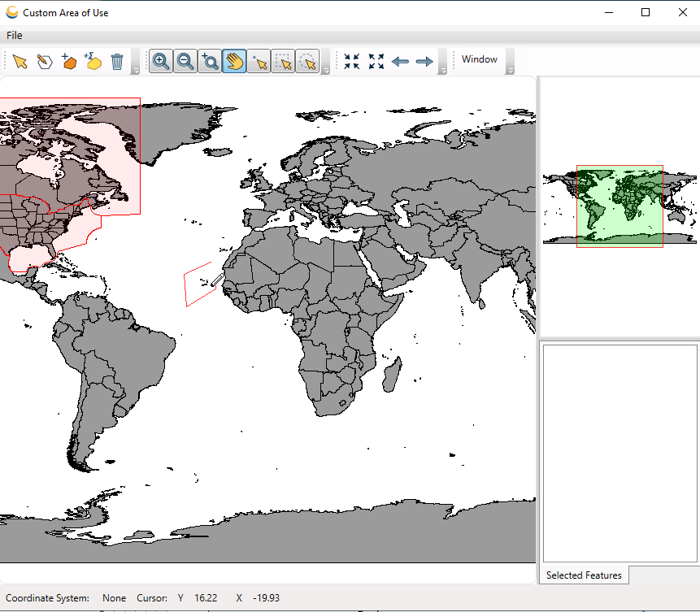Enable the rectangle select tool
The image size is (700, 612).
tap(283, 62)
